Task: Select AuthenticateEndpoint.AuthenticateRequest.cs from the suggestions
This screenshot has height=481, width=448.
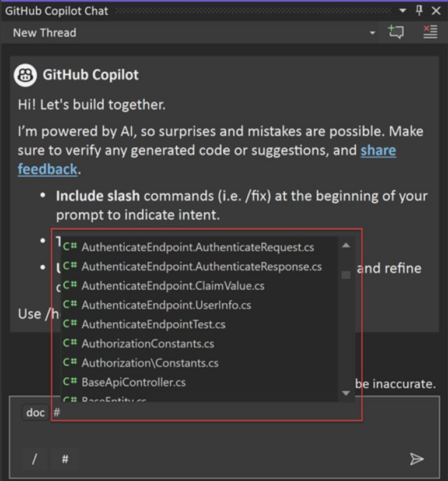Action: pos(198,247)
